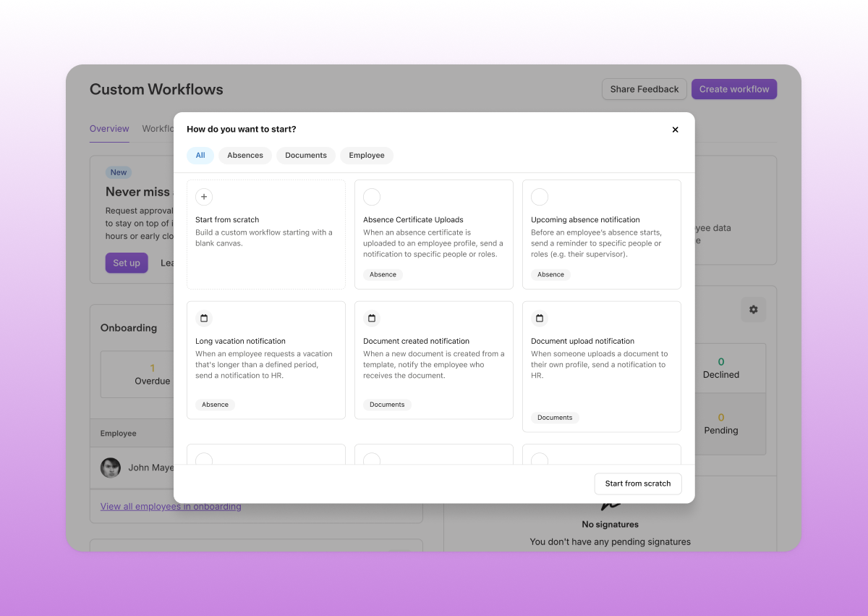The width and height of the screenshot is (868, 616).
Task: Filter templates by Documents
Action: 305,155
